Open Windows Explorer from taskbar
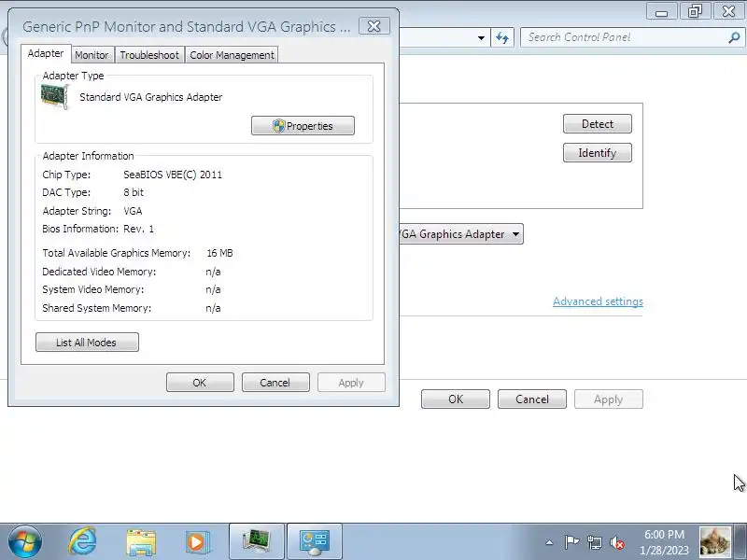Image resolution: width=747 pixels, height=560 pixels. 141,541
